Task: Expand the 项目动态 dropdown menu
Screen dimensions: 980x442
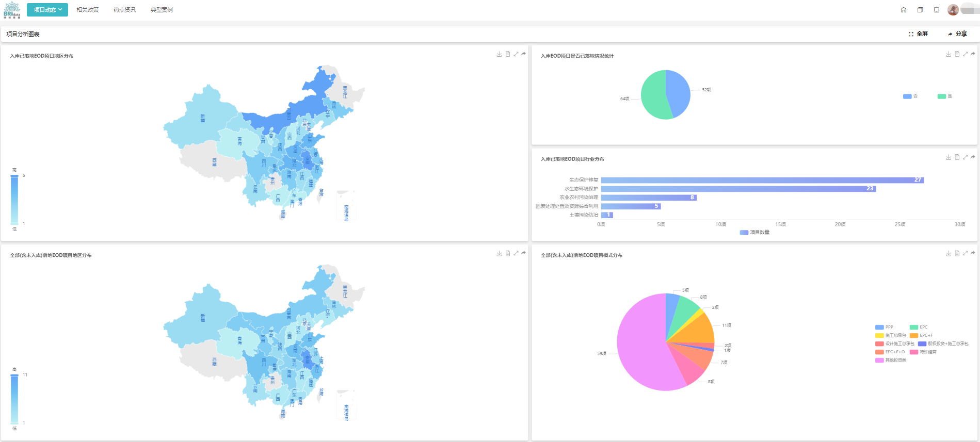Action: (x=47, y=10)
